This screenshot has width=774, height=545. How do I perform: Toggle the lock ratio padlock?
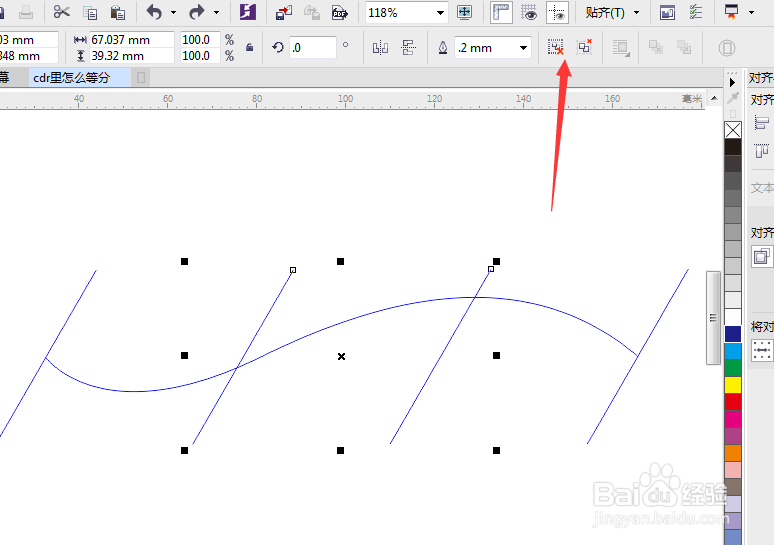(x=249, y=47)
